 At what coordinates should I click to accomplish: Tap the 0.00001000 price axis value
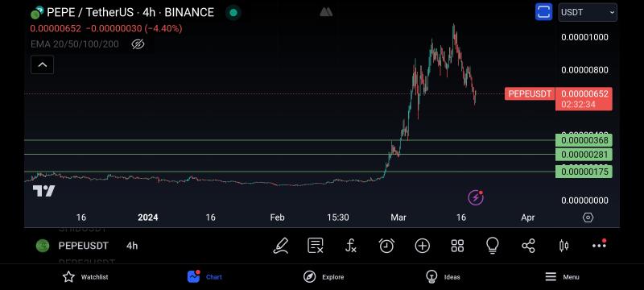[585, 37]
